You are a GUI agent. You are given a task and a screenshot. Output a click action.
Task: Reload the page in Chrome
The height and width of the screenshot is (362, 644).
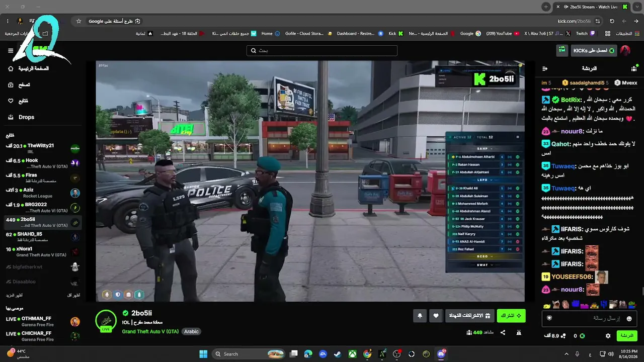(x=612, y=21)
